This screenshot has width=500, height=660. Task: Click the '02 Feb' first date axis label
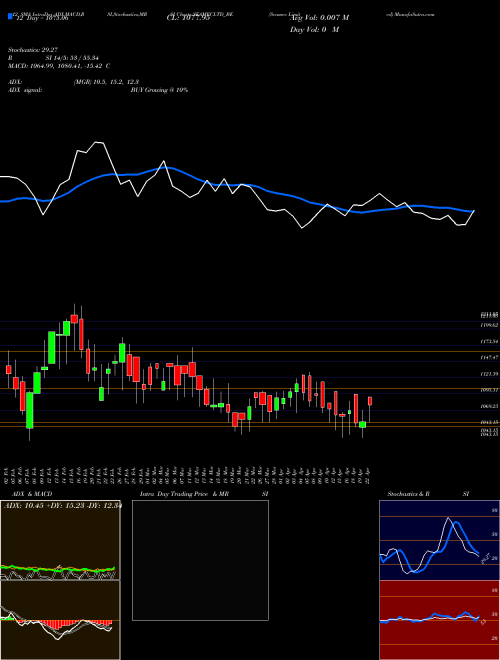(x=8, y=475)
